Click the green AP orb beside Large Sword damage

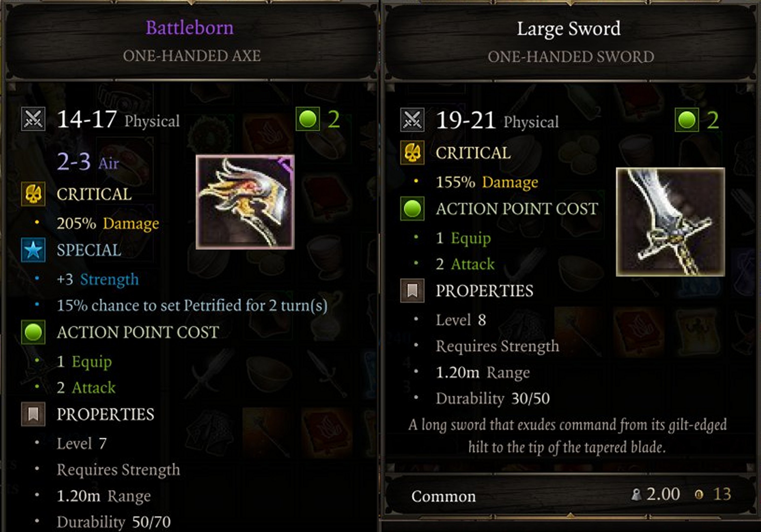[686, 120]
